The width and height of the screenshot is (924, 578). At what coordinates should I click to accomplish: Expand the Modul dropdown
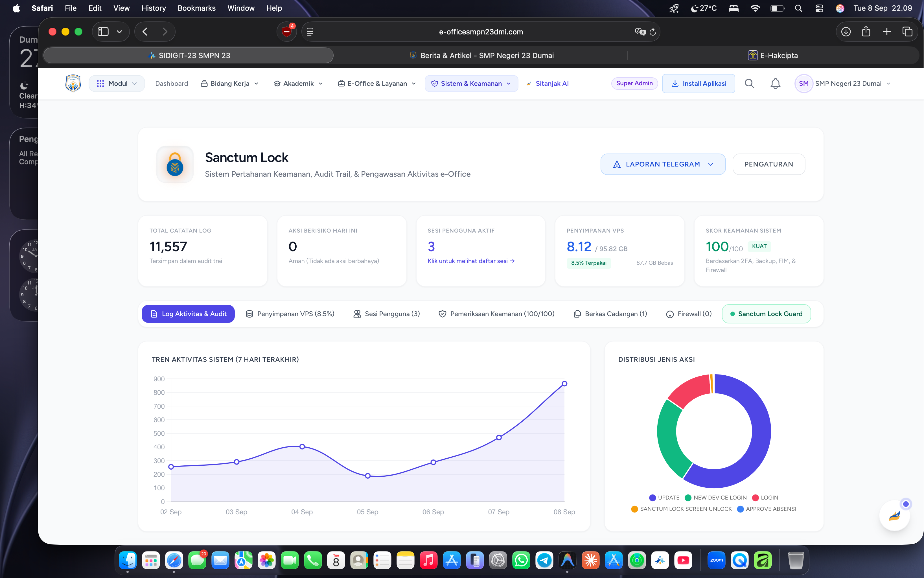tap(117, 83)
